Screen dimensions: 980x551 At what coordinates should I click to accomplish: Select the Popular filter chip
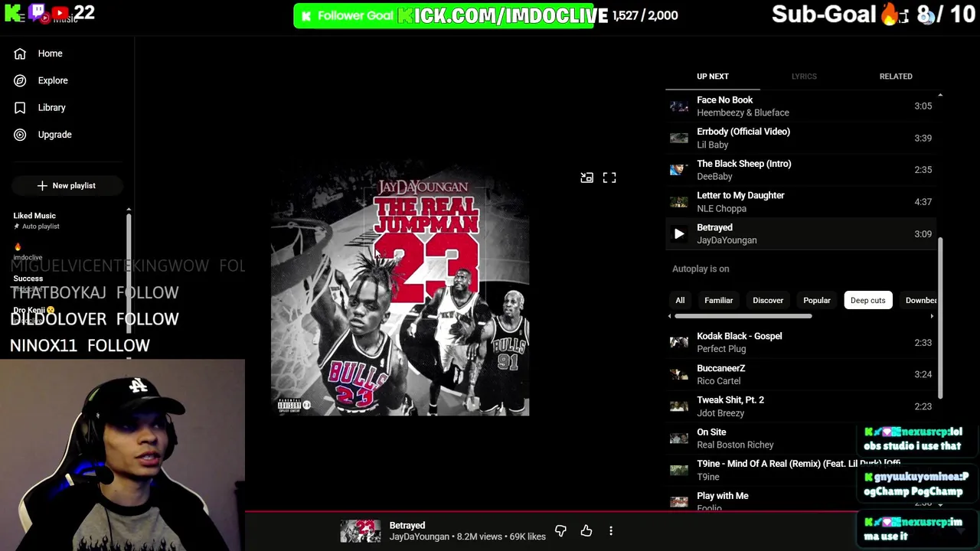(817, 301)
